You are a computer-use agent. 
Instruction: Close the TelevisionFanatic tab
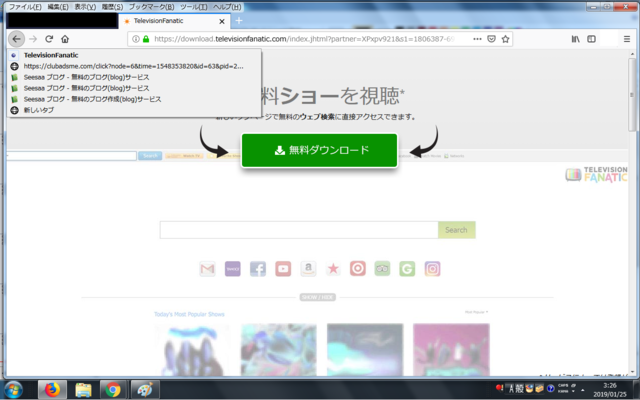(222, 21)
